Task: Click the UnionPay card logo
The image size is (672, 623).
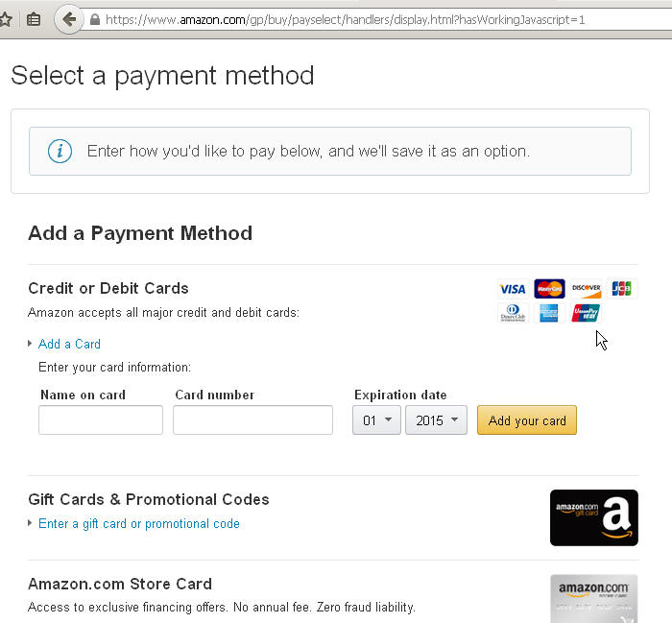Action: tap(586, 313)
